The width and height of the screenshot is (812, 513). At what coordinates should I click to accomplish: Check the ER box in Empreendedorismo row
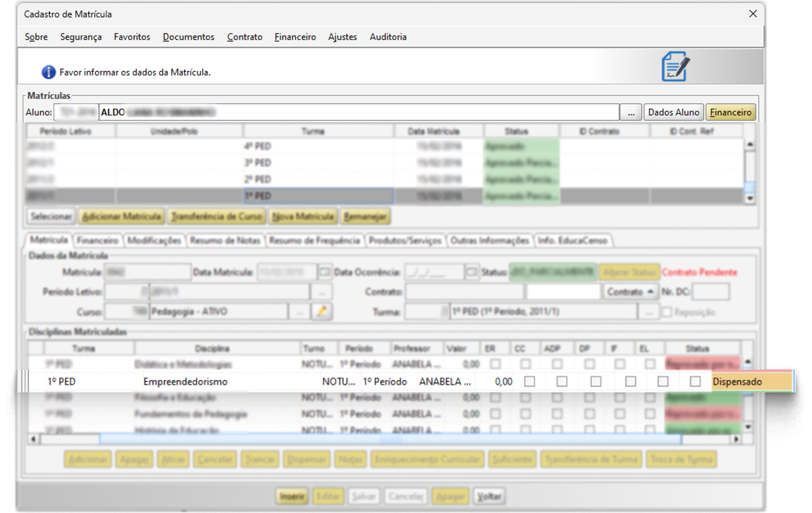(530, 381)
